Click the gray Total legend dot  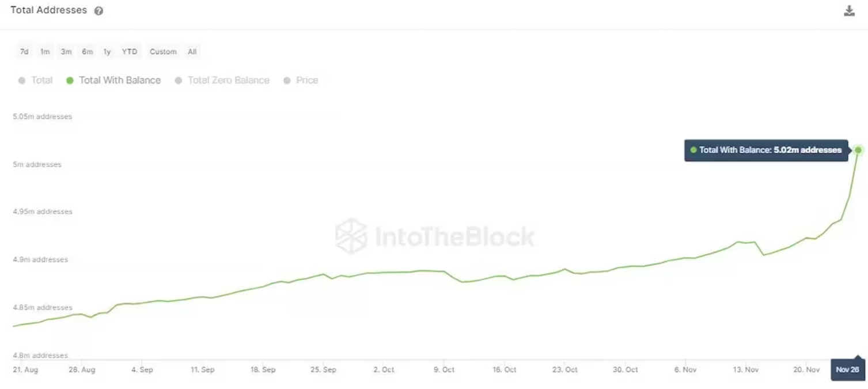coord(21,80)
